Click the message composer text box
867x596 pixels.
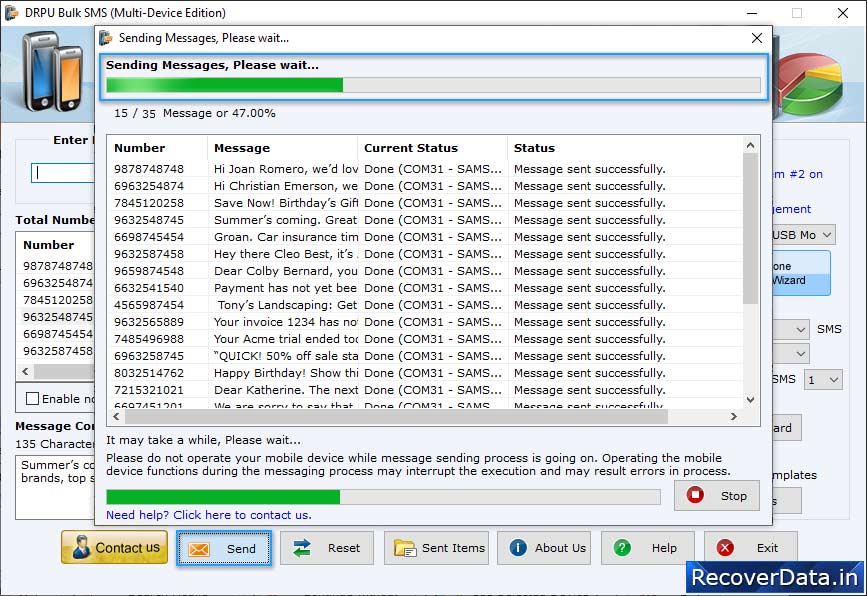(x=55, y=488)
